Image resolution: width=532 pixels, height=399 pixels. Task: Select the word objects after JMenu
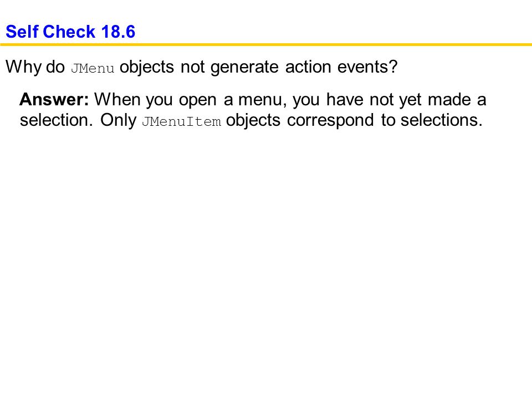(146, 67)
